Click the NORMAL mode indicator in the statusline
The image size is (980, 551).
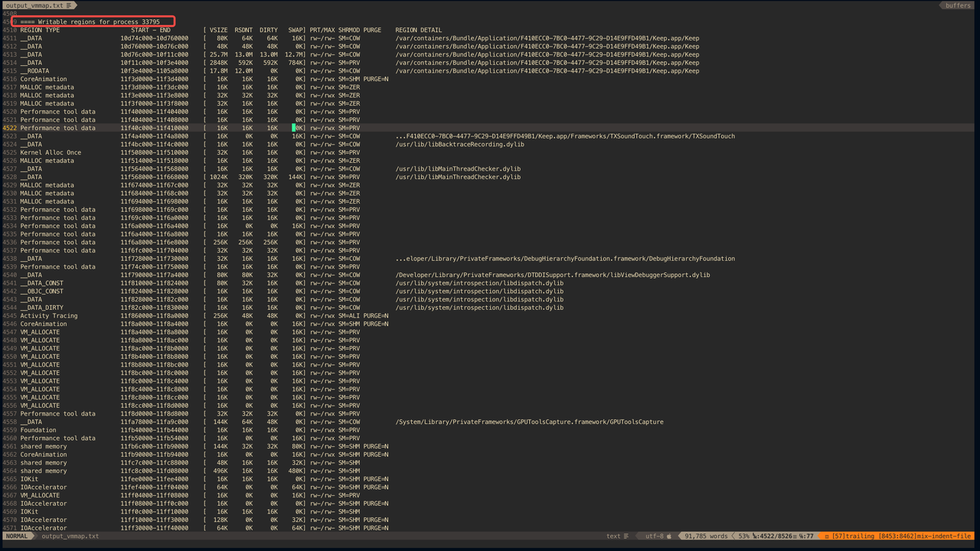16,536
